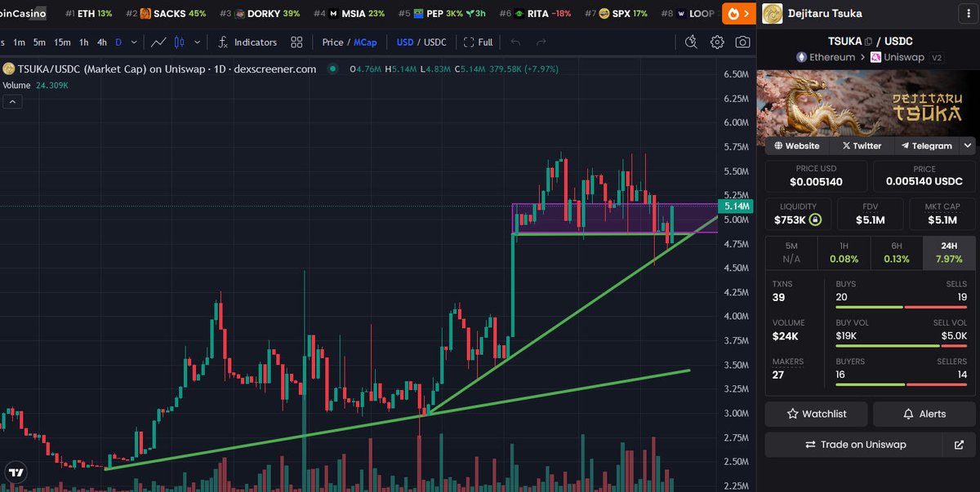Open trending #8 LOOP ticker
The width and height of the screenshot is (980, 492).
tap(688, 14)
